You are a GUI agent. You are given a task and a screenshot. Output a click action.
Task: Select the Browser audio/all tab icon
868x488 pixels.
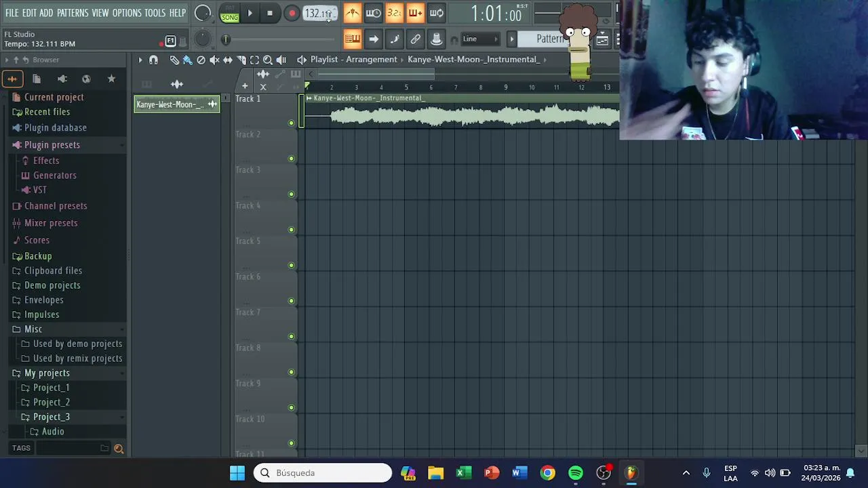12,79
